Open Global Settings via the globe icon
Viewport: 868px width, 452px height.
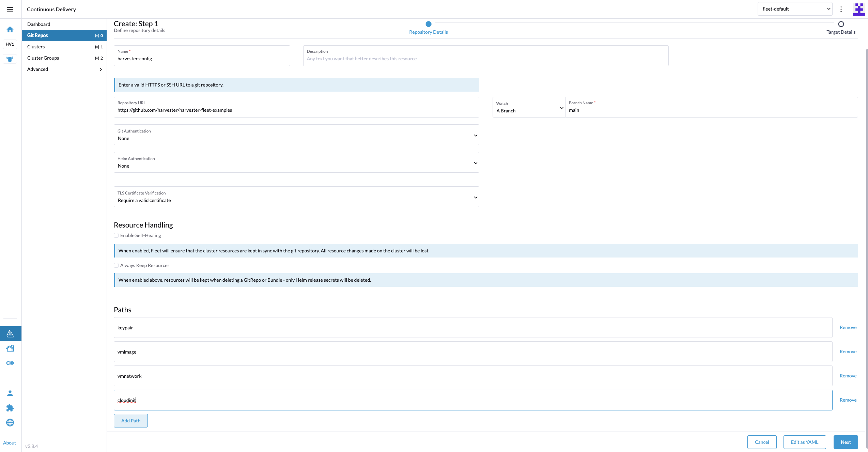[10, 422]
